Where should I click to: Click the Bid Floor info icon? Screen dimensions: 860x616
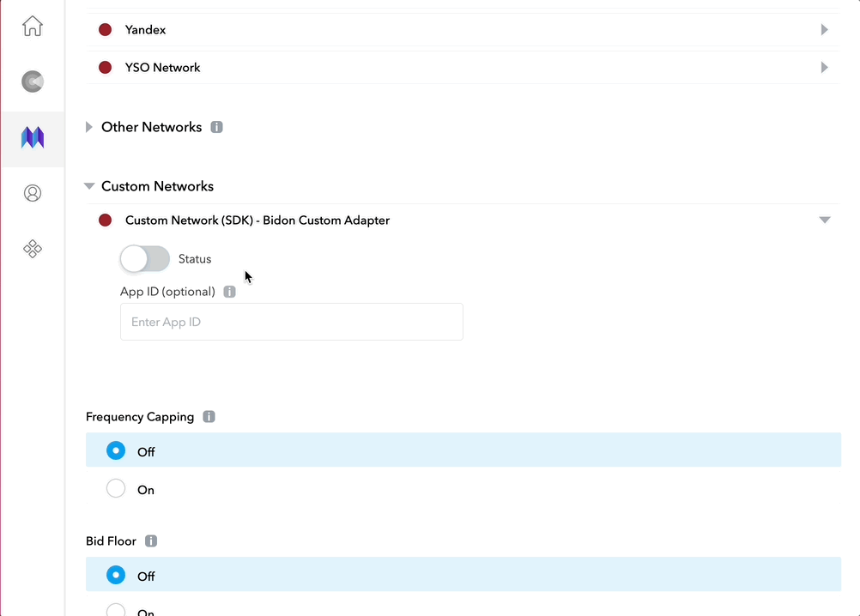[x=151, y=541]
